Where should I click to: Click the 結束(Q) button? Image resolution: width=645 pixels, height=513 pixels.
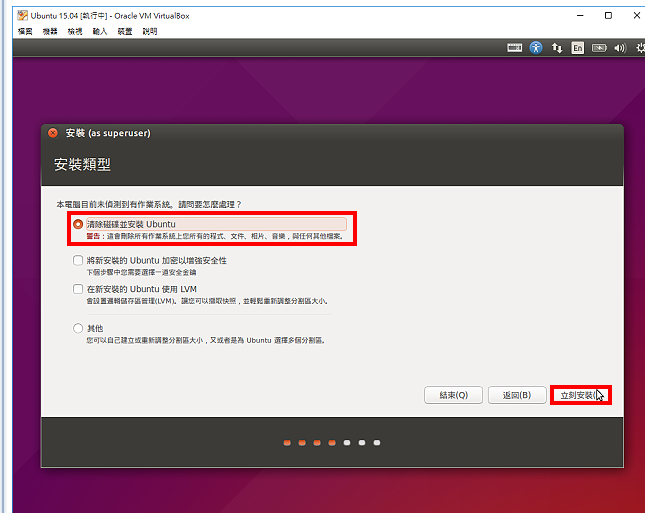click(453, 395)
